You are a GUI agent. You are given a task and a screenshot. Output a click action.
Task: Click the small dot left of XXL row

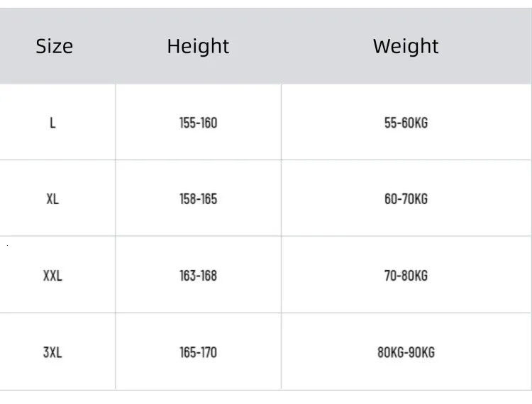7,245
